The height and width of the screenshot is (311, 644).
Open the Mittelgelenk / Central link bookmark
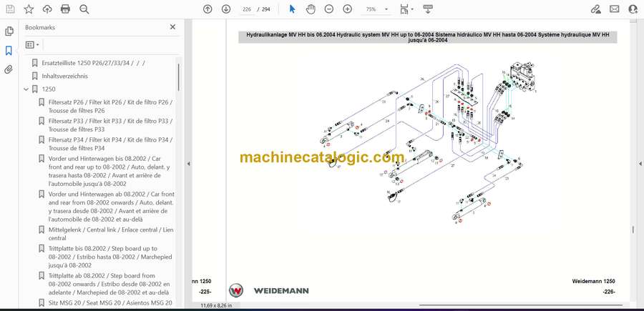[111, 234]
